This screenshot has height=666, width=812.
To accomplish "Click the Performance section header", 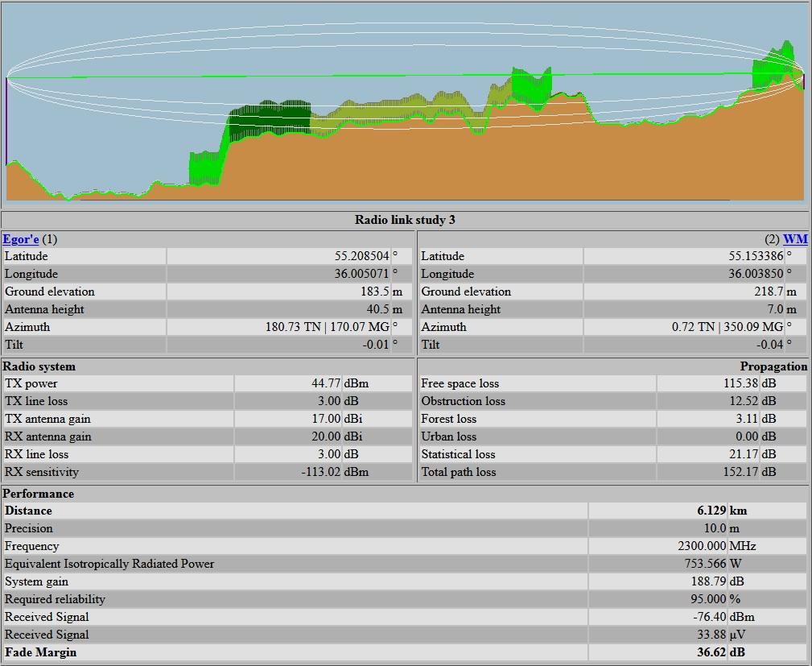I will (x=39, y=494).
